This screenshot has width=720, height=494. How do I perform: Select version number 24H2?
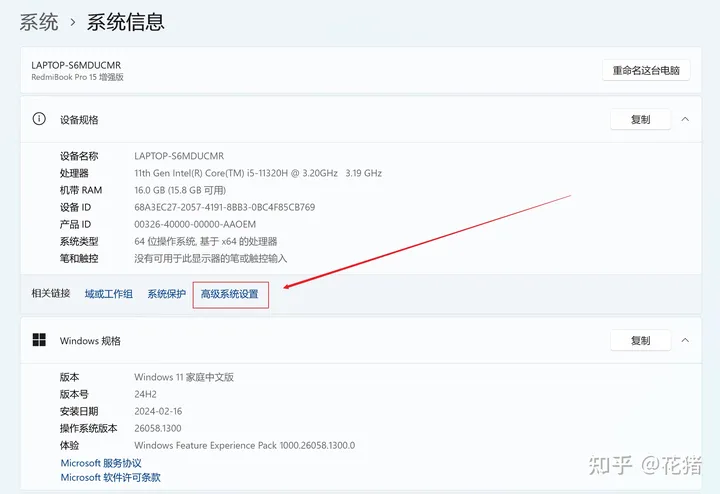point(146,394)
